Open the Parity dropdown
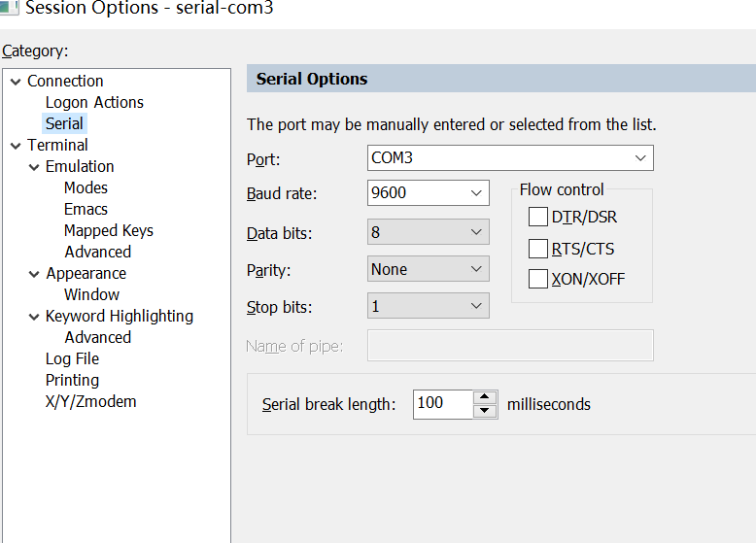Image resolution: width=756 pixels, height=543 pixels. 476,269
